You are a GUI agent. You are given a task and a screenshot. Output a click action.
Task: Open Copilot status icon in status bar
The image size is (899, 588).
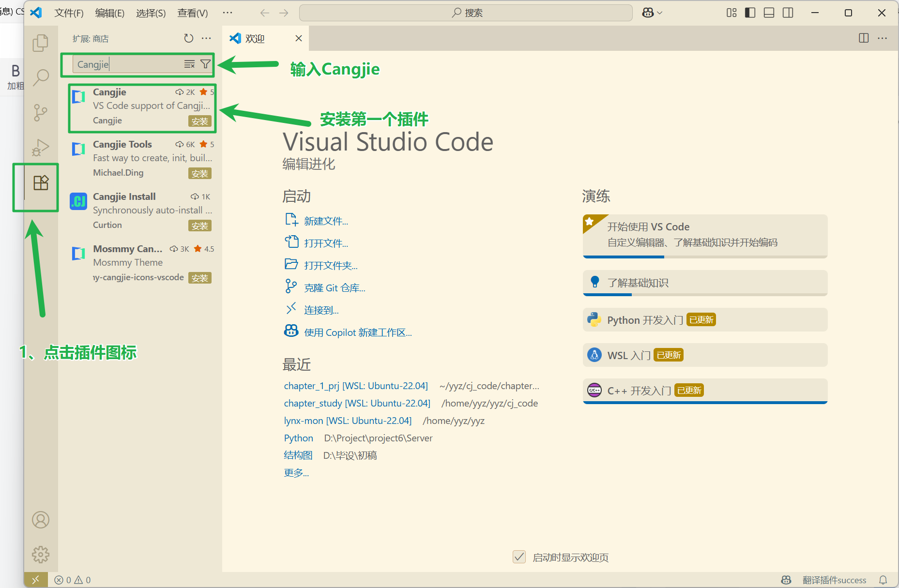tap(786, 580)
